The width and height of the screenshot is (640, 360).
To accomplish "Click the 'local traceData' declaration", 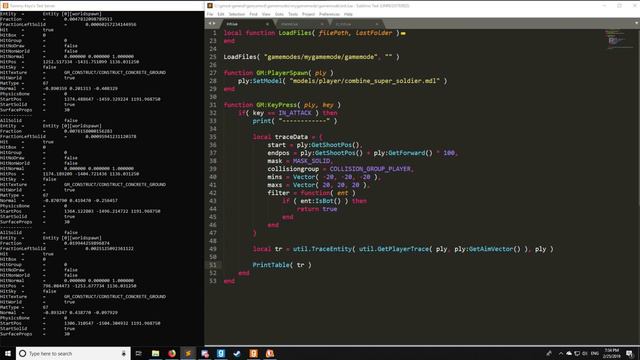I will (x=280, y=137).
